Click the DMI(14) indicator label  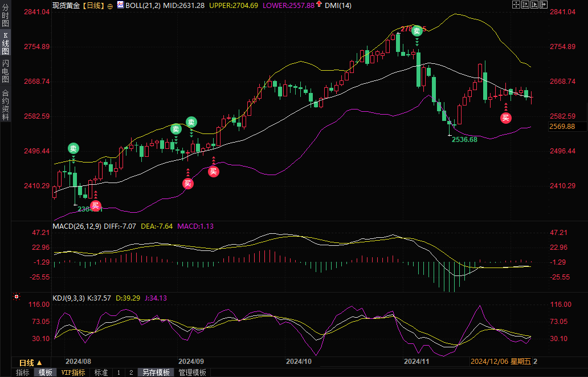(338, 5)
